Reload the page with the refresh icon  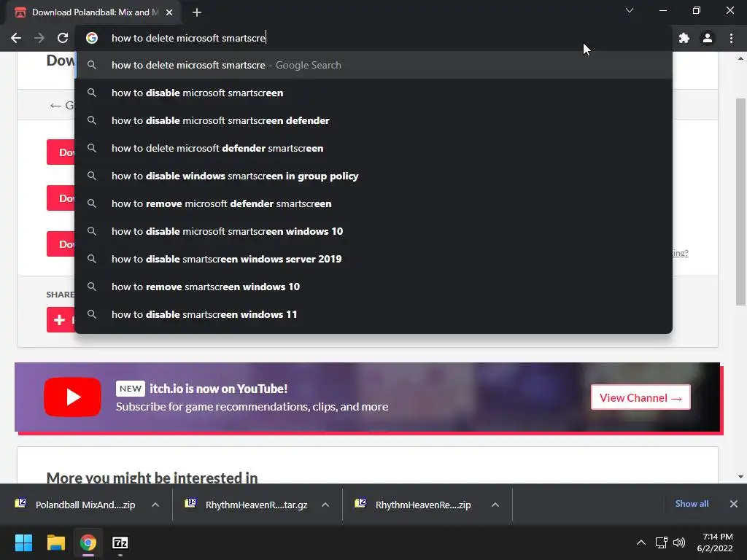tap(63, 38)
